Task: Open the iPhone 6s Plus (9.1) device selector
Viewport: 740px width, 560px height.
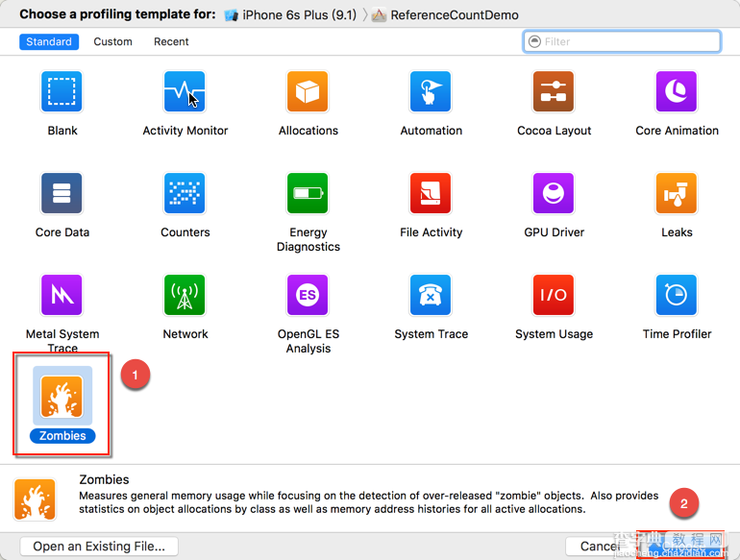Action: pyautogui.click(x=290, y=15)
